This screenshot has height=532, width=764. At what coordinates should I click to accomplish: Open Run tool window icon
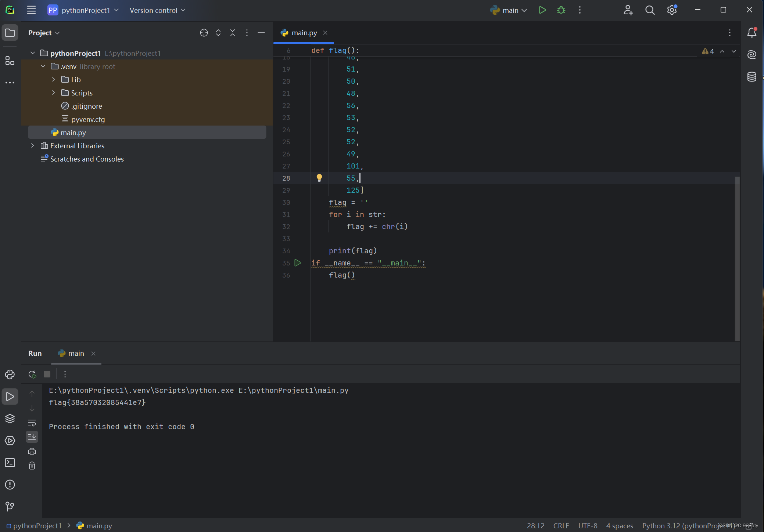coord(10,397)
